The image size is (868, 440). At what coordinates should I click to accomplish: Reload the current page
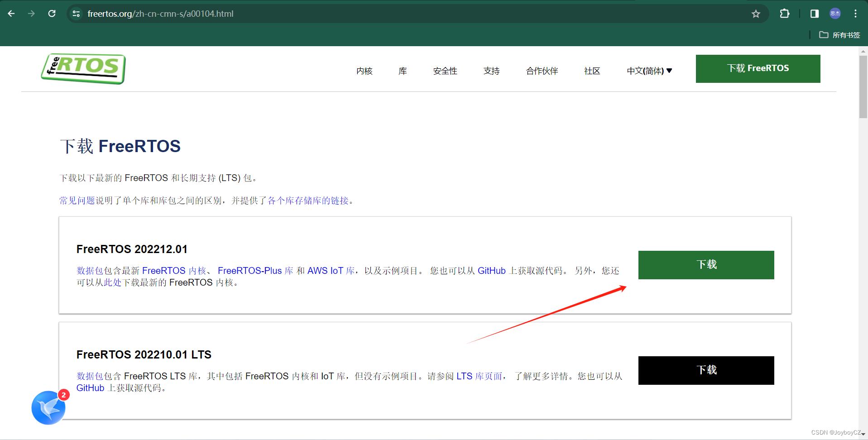pyautogui.click(x=52, y=14)
